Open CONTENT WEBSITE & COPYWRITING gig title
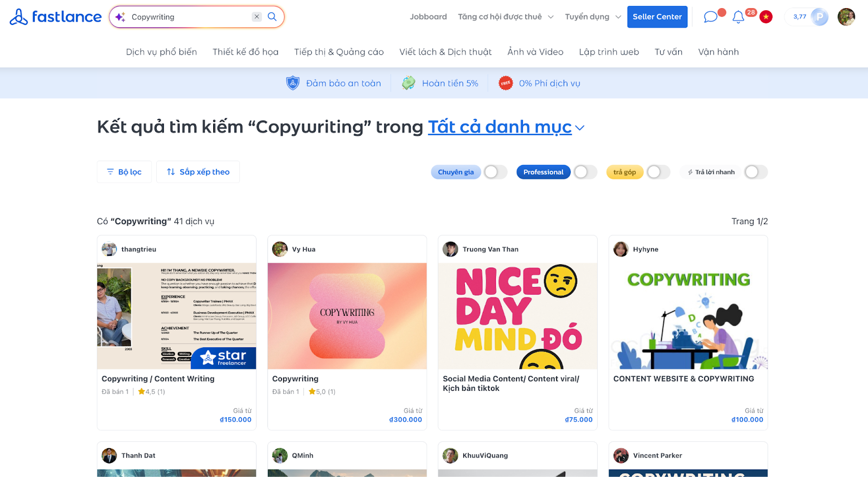 684,379
